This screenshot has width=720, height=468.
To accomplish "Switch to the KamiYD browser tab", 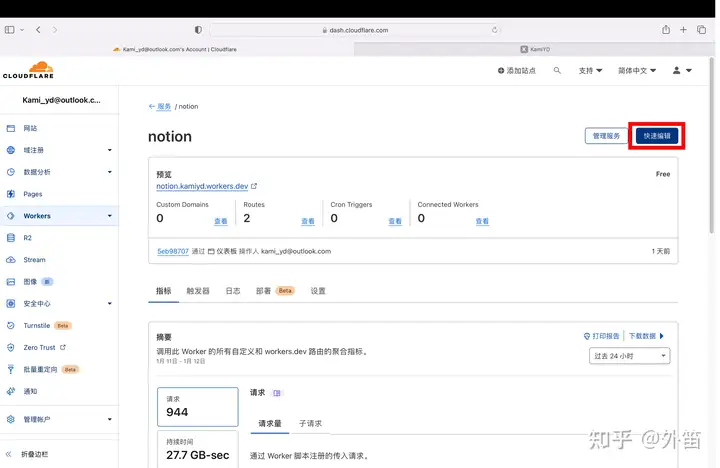I will pos(534,49).
